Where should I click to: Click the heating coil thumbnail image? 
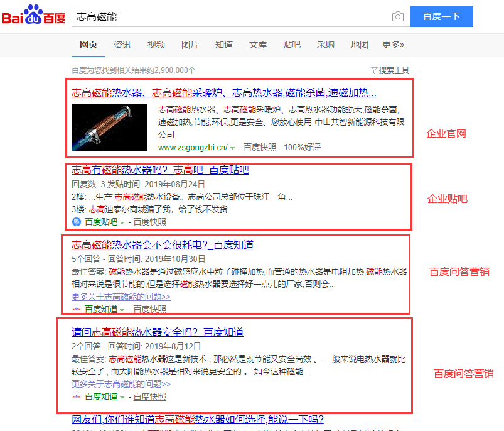(109, 127)
